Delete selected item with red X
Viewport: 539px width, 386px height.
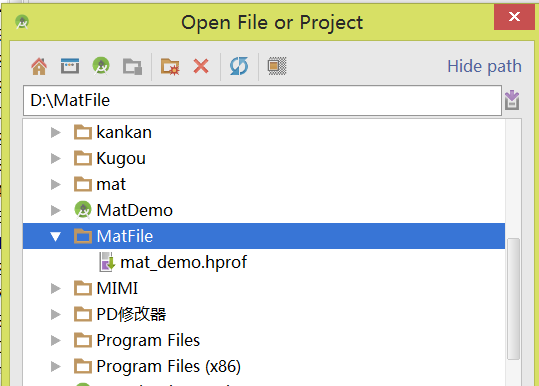201,66
